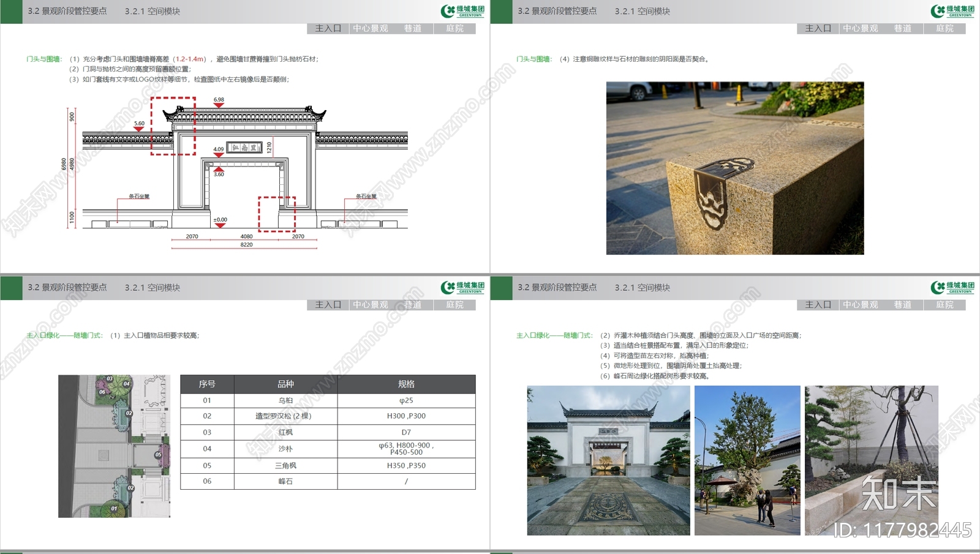Viewport: 980px width, 554px height.
Task: Open the white wall gate entrance photo
Action: click(x=608, y=460)
